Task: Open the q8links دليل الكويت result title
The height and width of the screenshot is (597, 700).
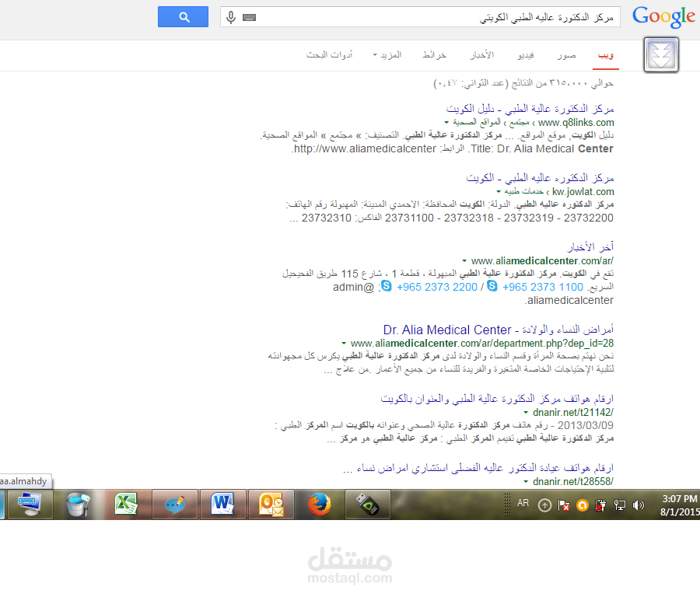Action: [x=530, y=108]
